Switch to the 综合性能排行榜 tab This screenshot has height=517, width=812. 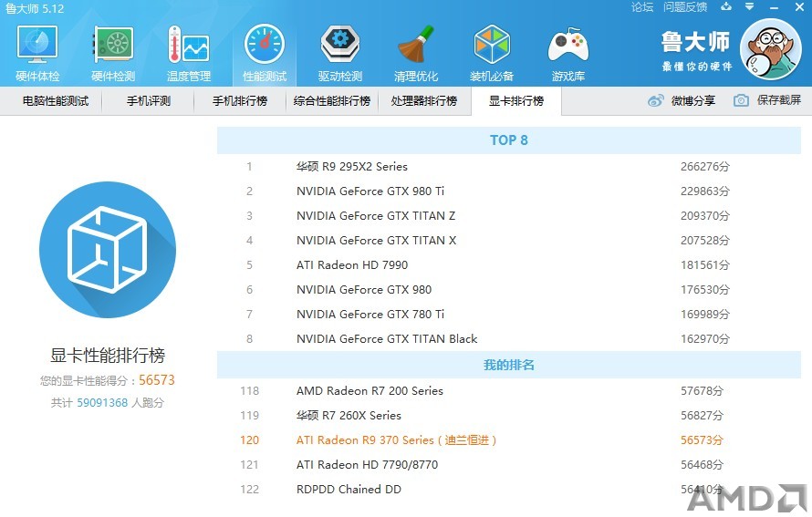[332, 101]
